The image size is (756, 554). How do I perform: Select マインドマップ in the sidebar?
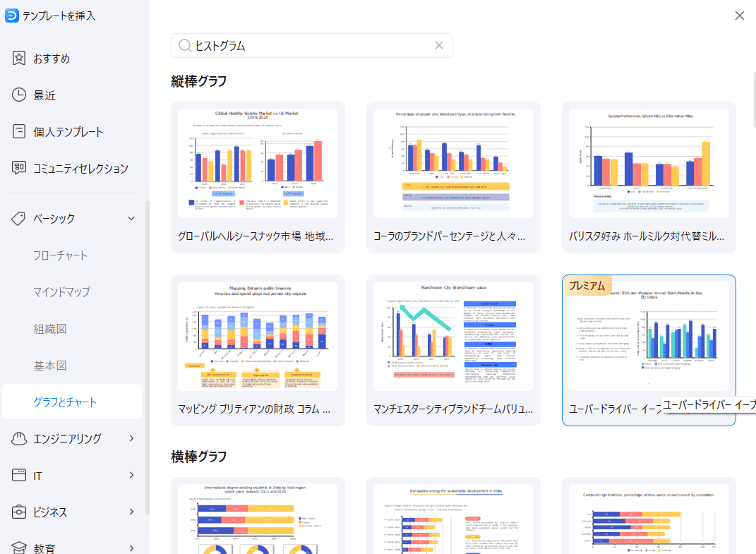(62, 292)
